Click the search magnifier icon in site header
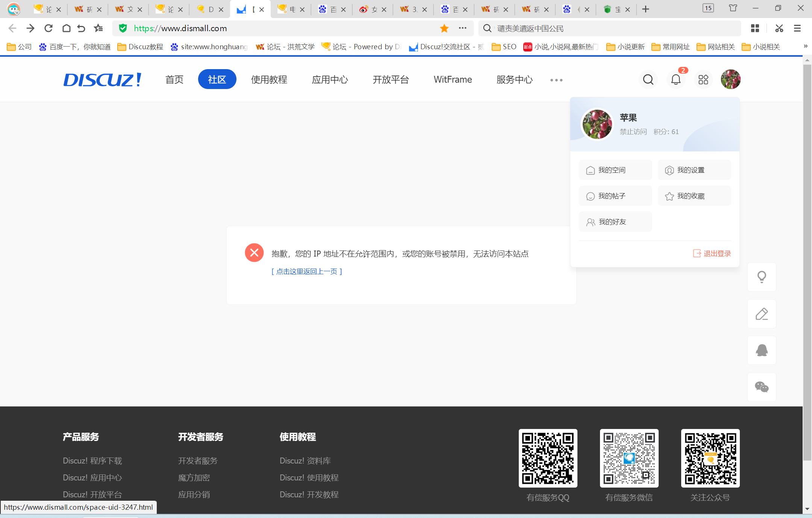Viewport: 812px width, 518px height. (x=648, y=80)
